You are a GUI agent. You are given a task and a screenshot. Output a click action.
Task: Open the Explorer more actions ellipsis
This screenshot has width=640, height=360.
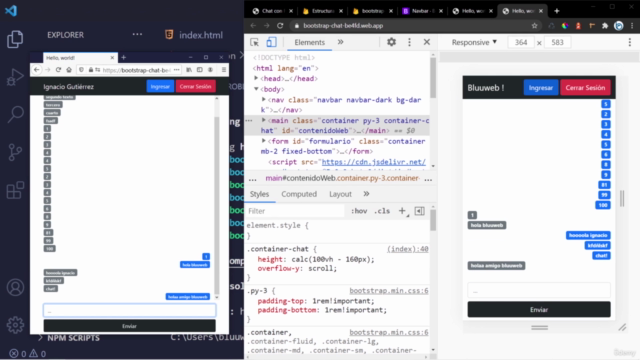click(137, 35)
